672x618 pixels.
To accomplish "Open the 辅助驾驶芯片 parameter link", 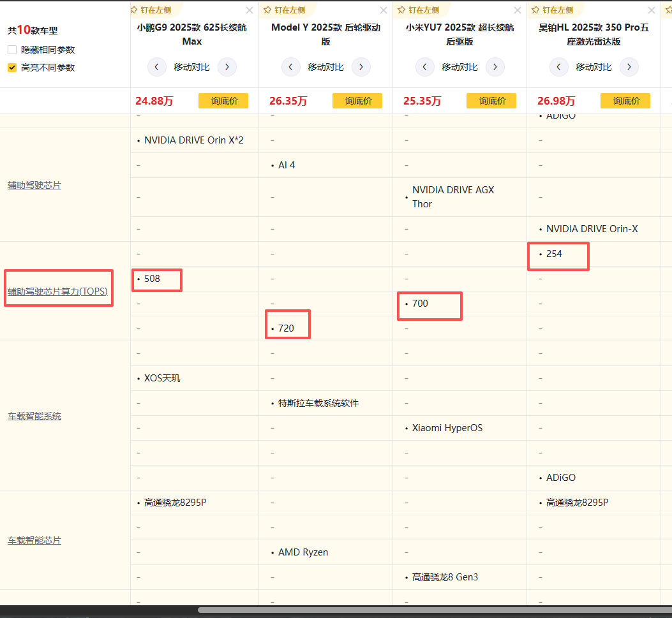I will click(34, 185).
